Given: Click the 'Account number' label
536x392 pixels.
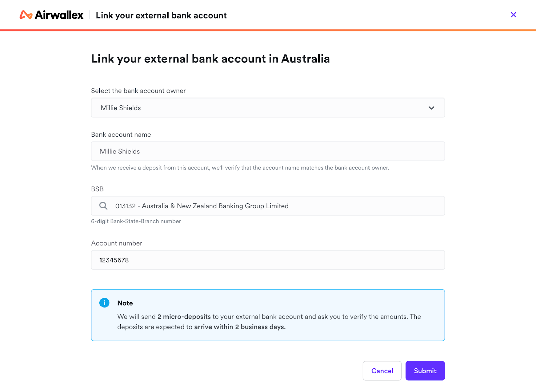Looking at the screenshot, I should tap(117, 243).
